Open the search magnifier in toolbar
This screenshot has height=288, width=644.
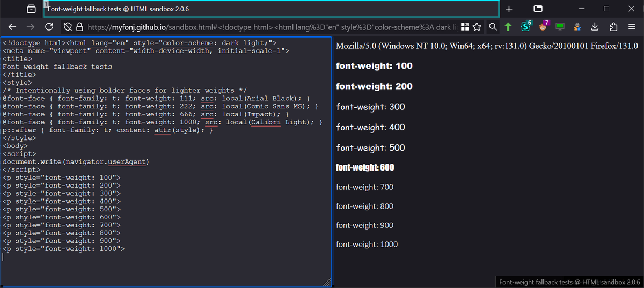[493, 27]
